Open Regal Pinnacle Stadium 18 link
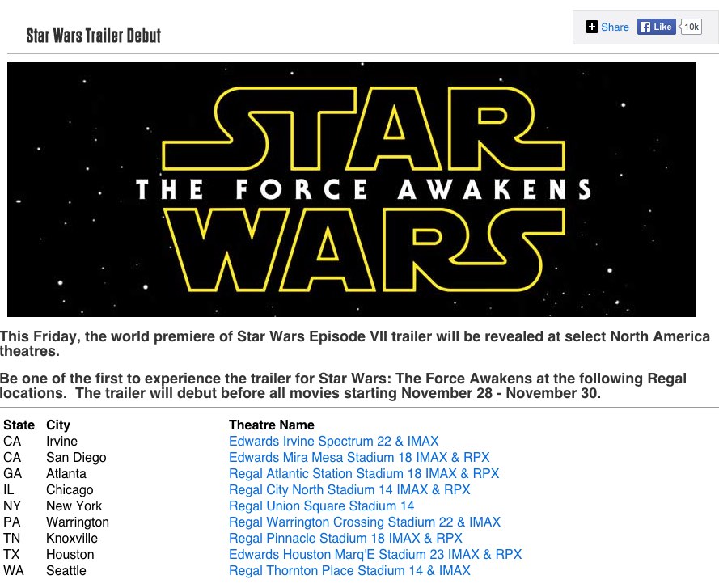 click(345, 538)
